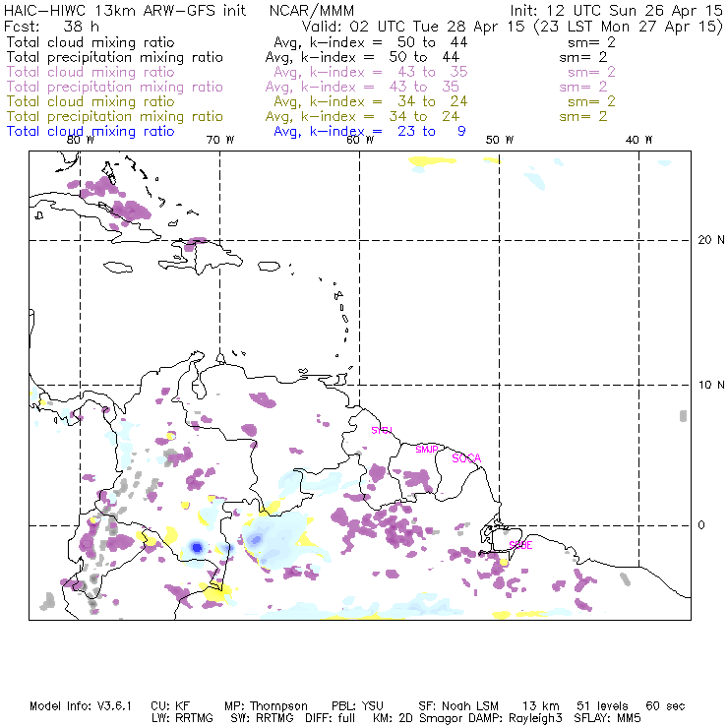Click the 'SMJP' station label

(x=427, y=450)
